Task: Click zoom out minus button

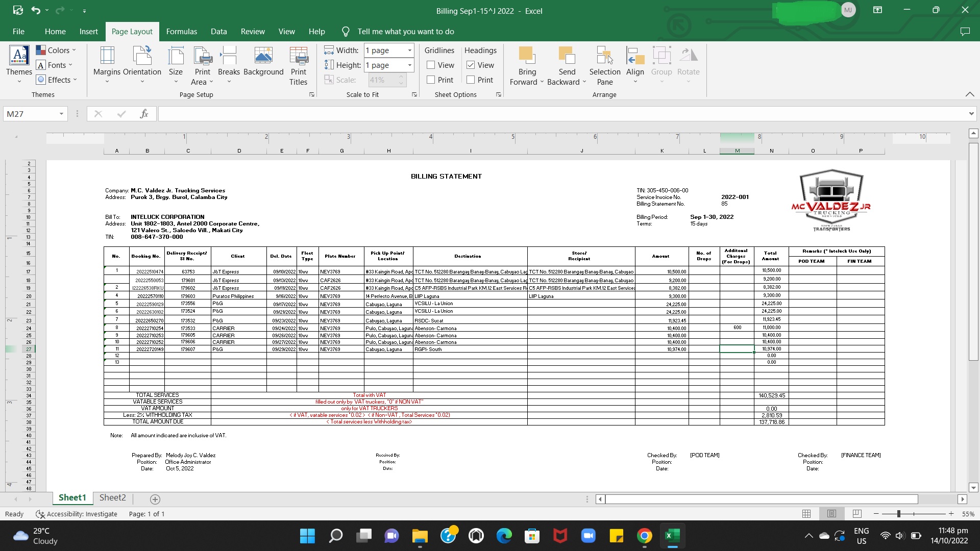Action: pos(876,514)
